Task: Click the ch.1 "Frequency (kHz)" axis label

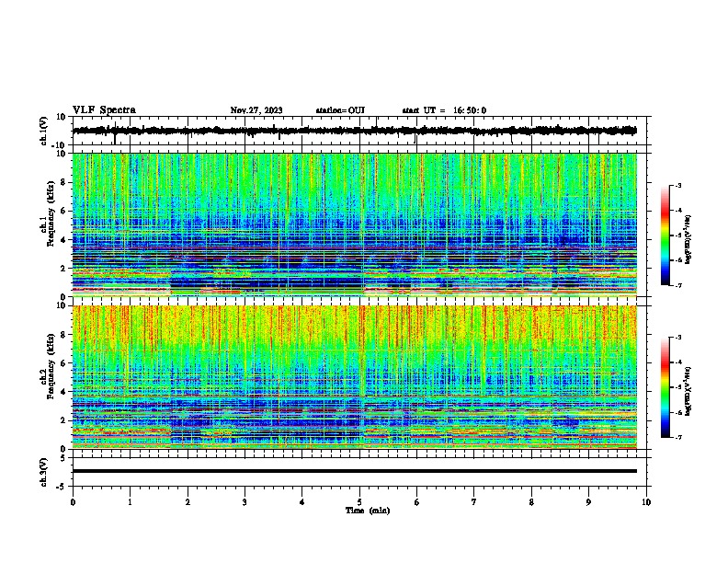Action: (51, 214)
